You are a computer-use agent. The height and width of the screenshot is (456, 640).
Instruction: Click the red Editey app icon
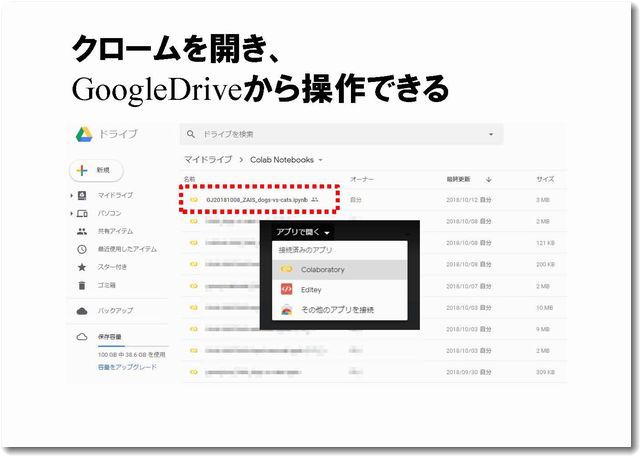(287, 289)
